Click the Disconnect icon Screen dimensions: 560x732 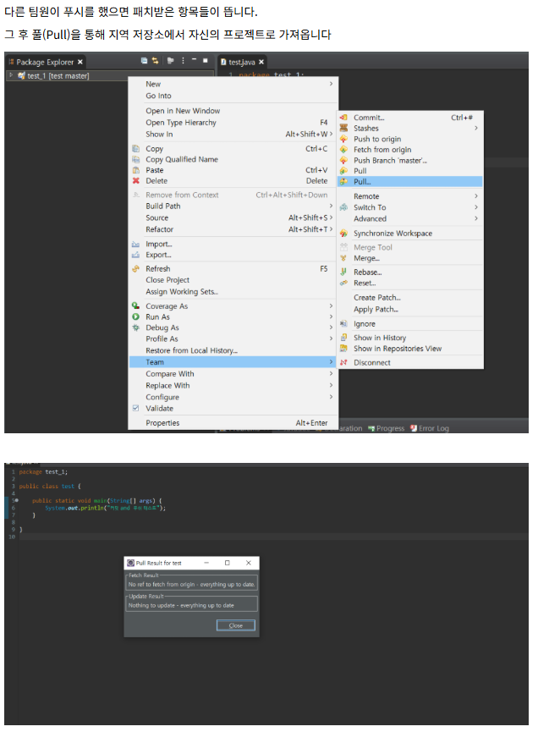point(344,362)
